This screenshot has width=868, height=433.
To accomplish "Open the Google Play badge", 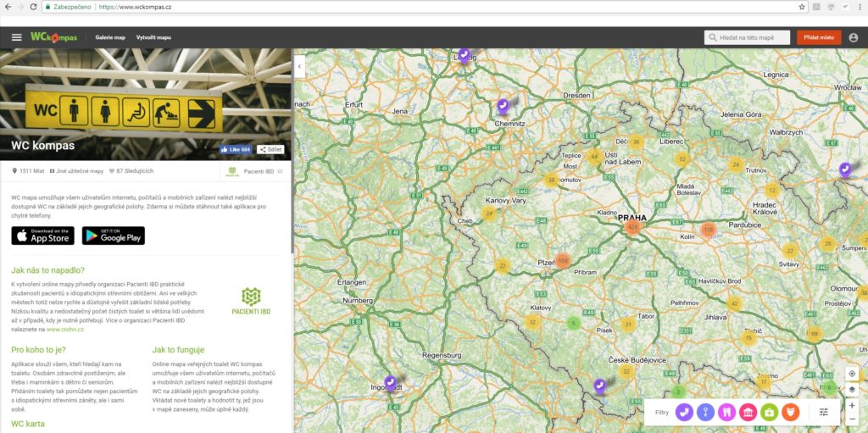I will (x=114, y=236).
